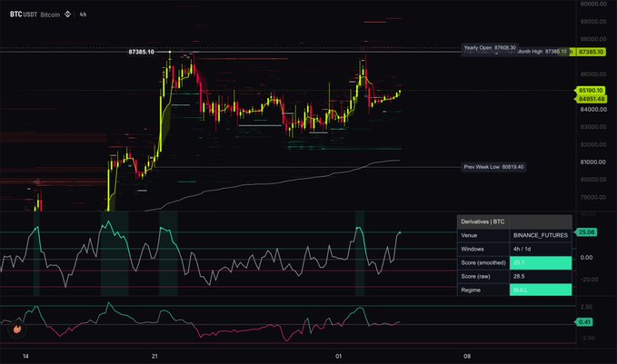Click the 79000.00 price scale label

[x=593, y=197]
